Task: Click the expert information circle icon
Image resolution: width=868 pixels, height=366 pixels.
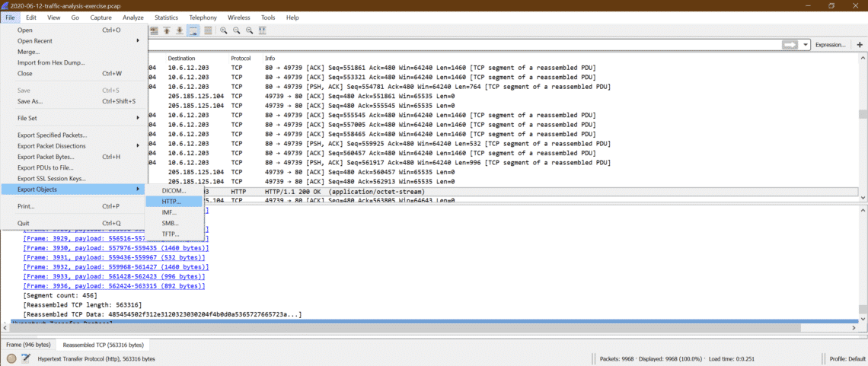Action: pos(11,359)
